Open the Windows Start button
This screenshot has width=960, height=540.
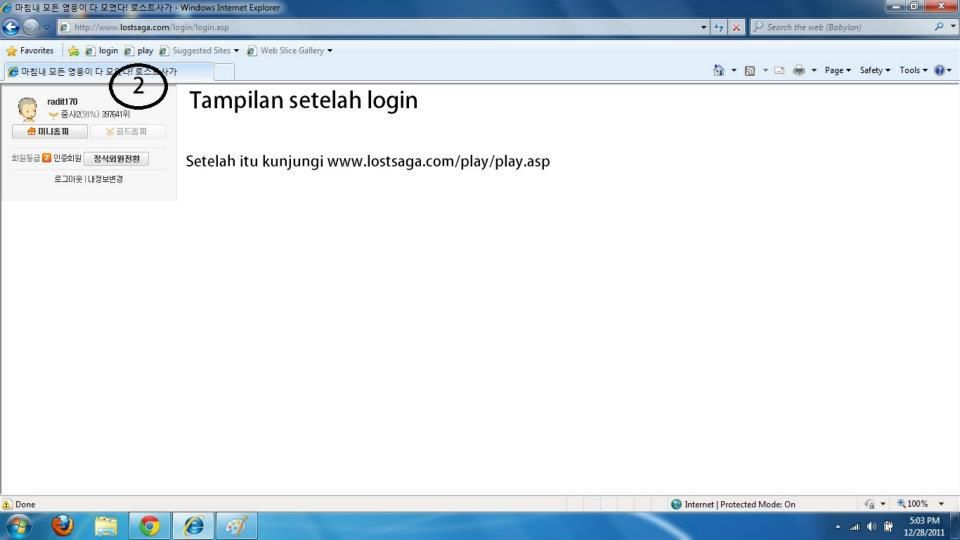tap(18, 527)
